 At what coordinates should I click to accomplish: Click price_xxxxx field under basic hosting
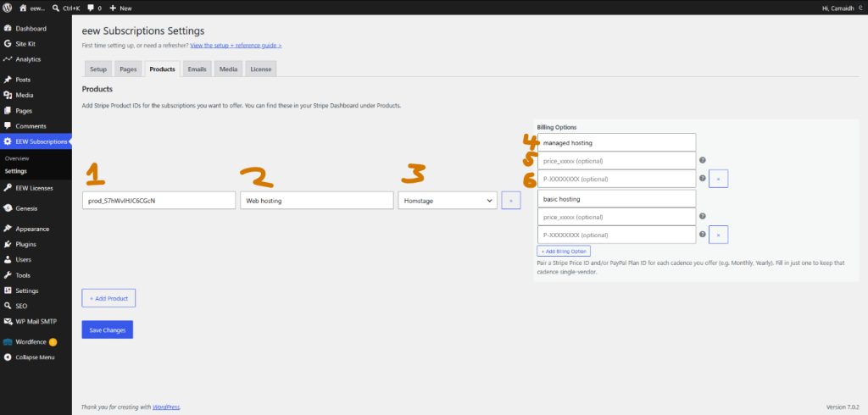click(x=616, y=217)
